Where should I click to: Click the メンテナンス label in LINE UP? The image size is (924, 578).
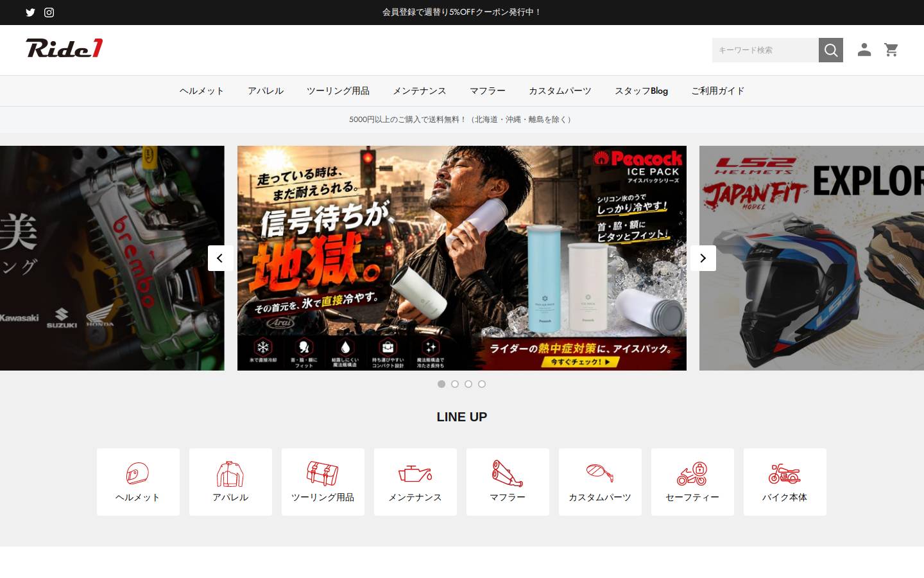(x=415, y=498)
